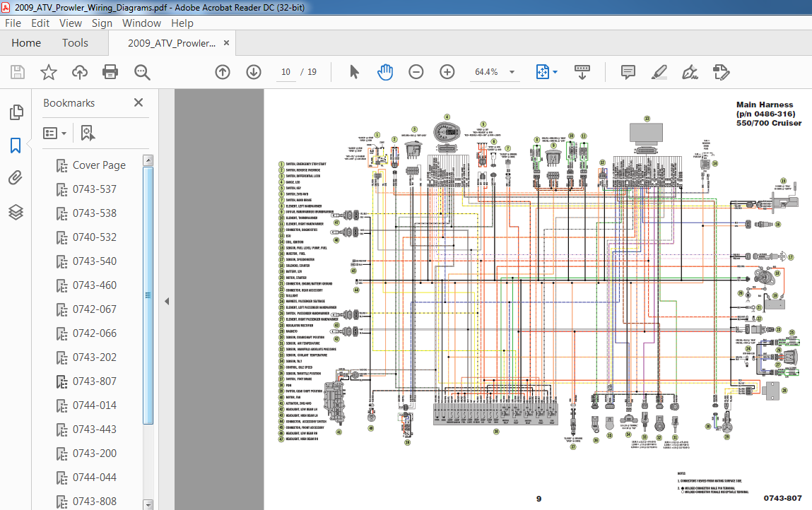This screenshot has height=510, width=812.
Task: Open page thumbnails panel
Action: (16, 112)
